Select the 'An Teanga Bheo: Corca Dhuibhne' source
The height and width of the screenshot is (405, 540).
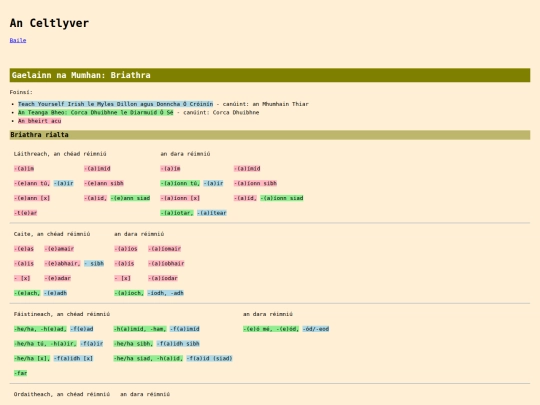95,112
